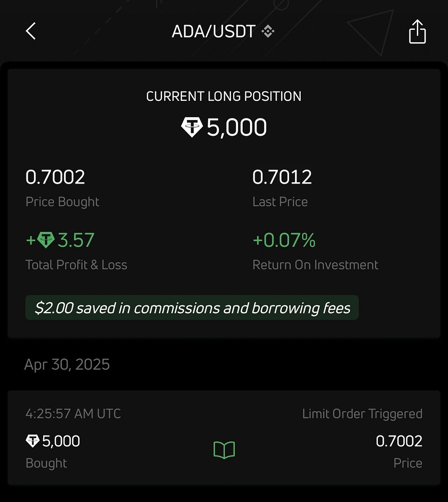Select the 0.7002 Price Bought value
448x502 pixels.
pyautogui.click(x=55, y=177)
